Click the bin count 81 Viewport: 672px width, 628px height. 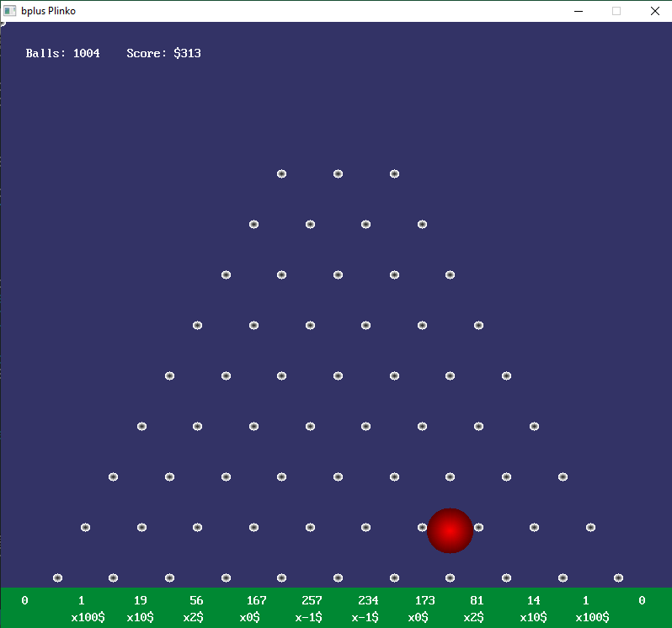tap(477, 600)
